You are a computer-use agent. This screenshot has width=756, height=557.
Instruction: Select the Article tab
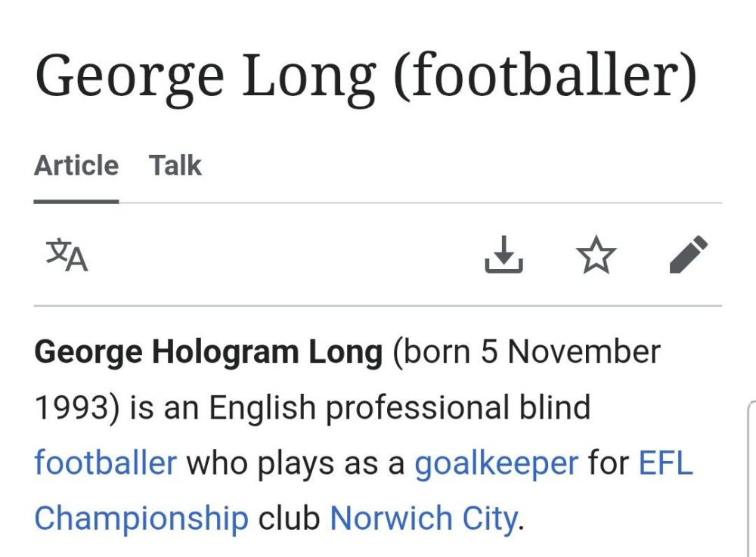point(76,166)
